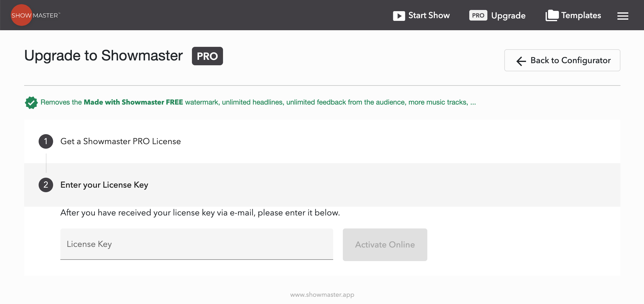Click the Templates folder icon
The image size is (644, 304).
point(552,15)
